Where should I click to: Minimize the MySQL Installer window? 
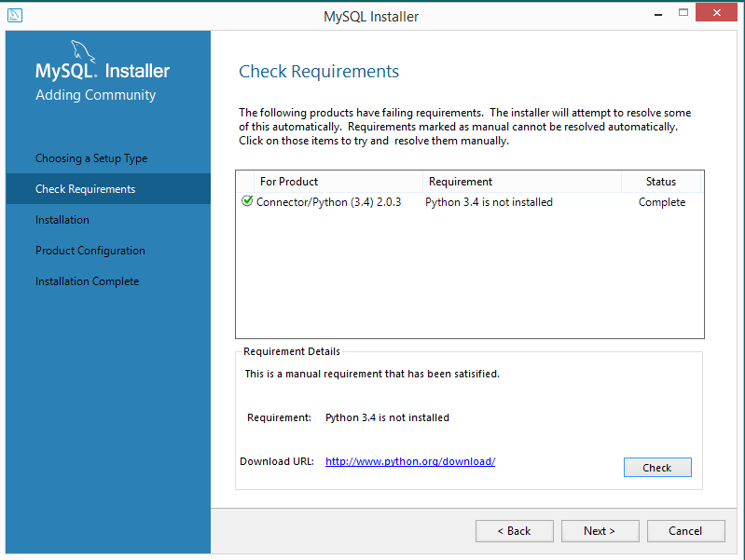click(658, 15)
